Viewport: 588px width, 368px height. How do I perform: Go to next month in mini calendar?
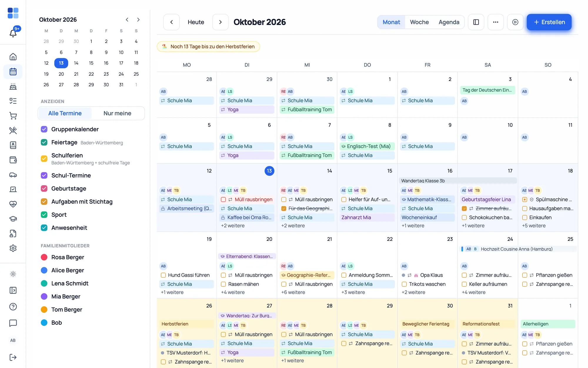coord(138,20)
